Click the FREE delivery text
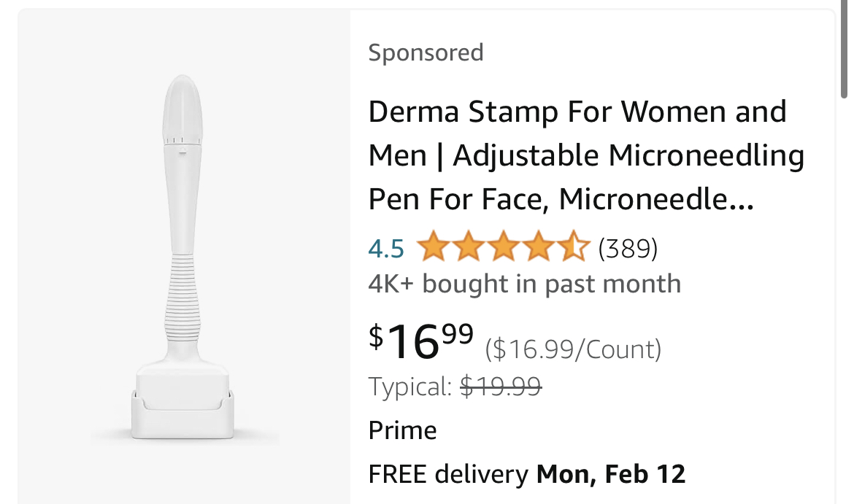This screenshot has width=854, height=504. coord(448,475)
